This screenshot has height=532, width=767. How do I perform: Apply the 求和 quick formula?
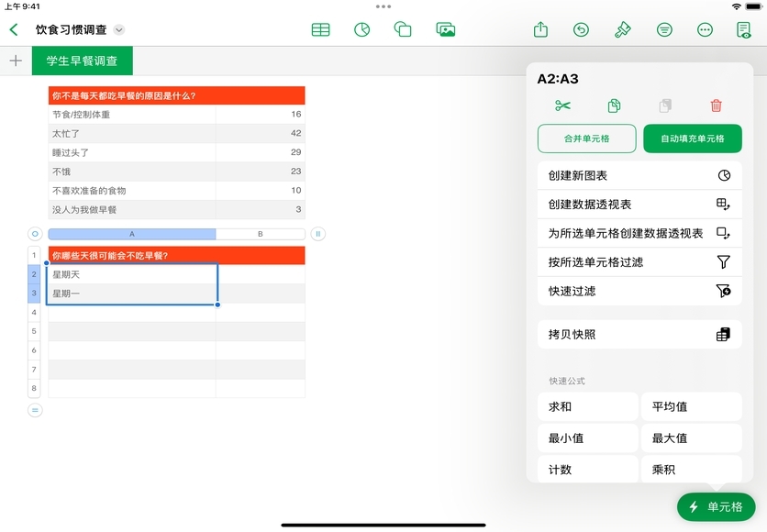click(587, 406)
